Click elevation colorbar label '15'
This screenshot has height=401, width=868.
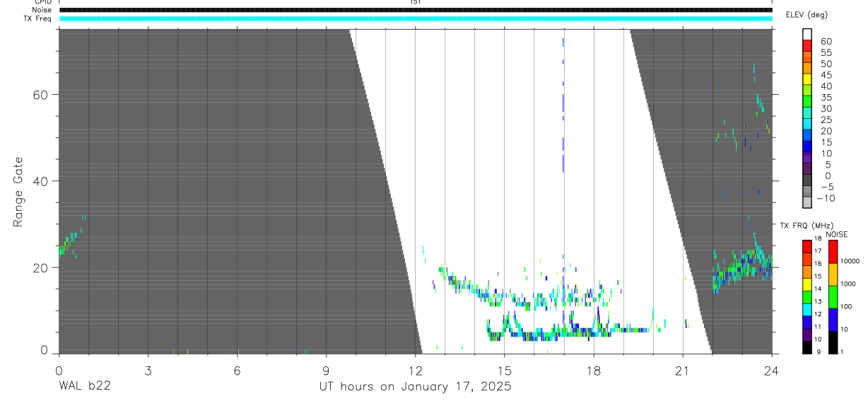click(x=826, y=142)
